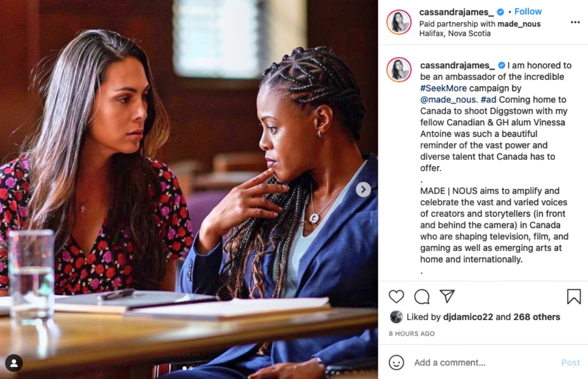Open the comment speech bubble icon
Screen dimensions: 588x379
tap(422, 296)
